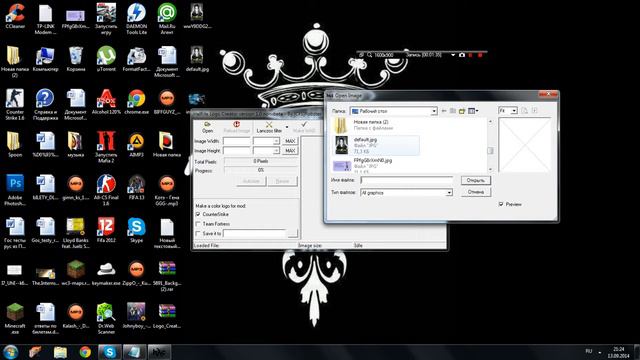The image size is (640, 360).
Task: Click the Отмена button
Action: [476, 192]
